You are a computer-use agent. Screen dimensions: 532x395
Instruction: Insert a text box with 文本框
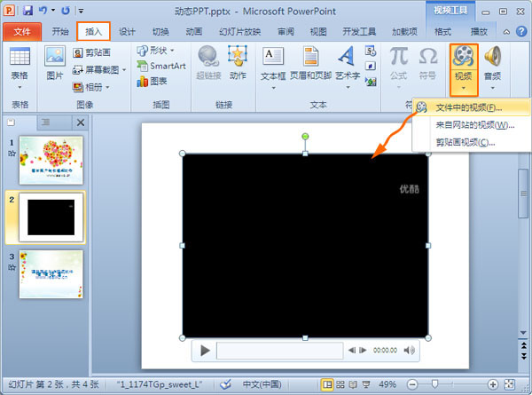point(273,68)
